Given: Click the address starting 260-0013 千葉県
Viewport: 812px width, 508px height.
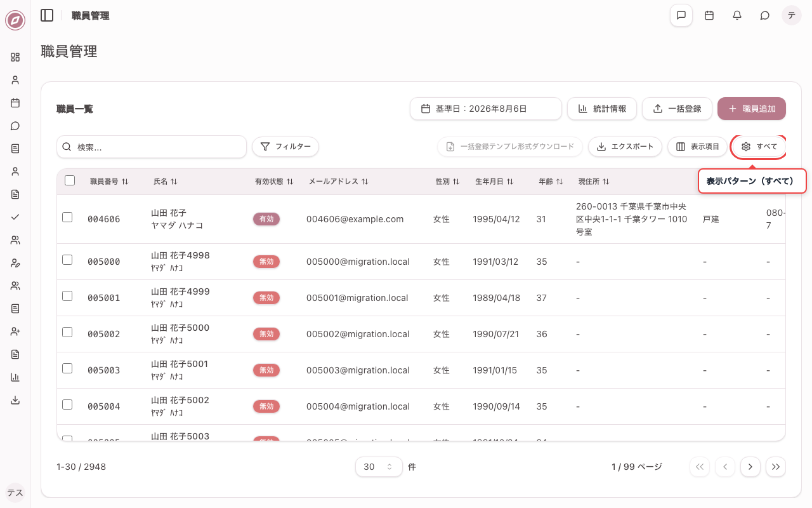Looking at the screenshot, I should [x=632, y=219].
